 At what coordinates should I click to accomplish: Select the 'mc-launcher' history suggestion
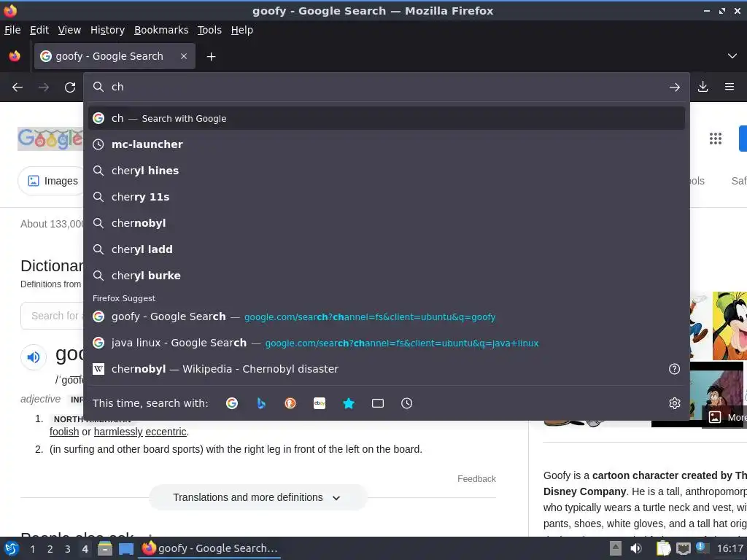(x=387, y=144)
